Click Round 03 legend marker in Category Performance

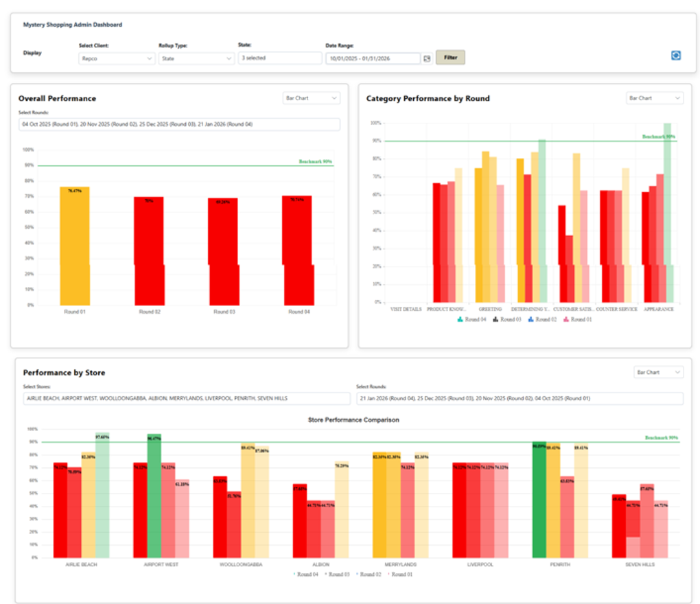tap(495, 319)
